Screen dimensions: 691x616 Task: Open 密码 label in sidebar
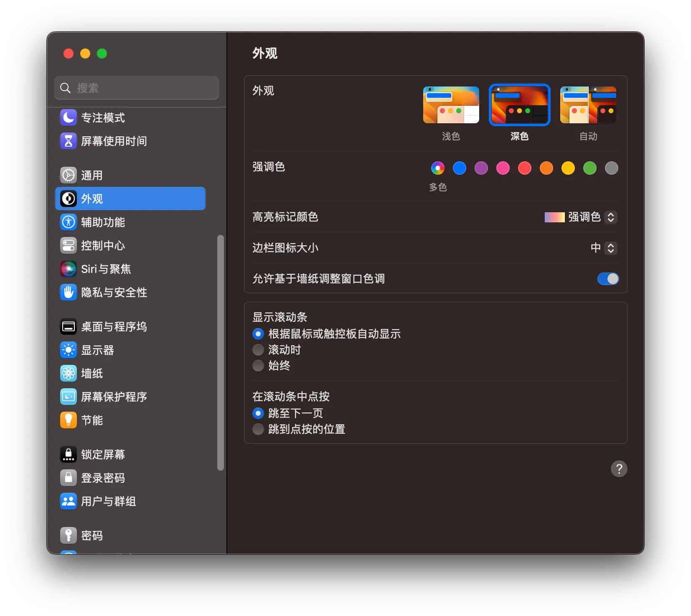click(x=92, y=536)
